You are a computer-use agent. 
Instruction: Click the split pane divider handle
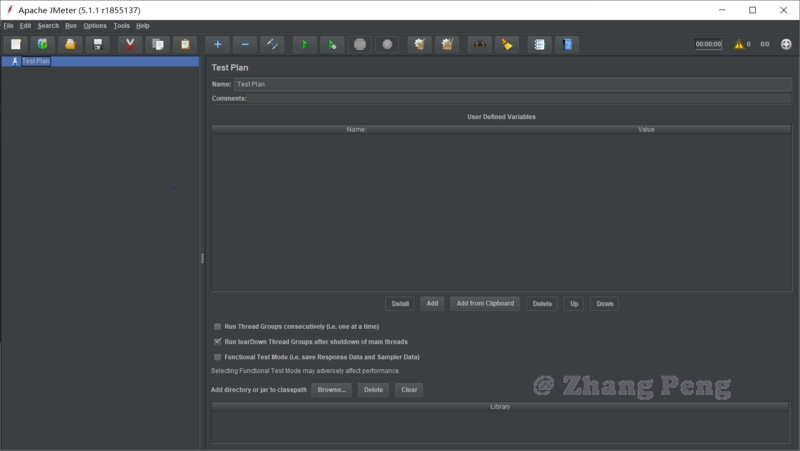click(202, 258)
